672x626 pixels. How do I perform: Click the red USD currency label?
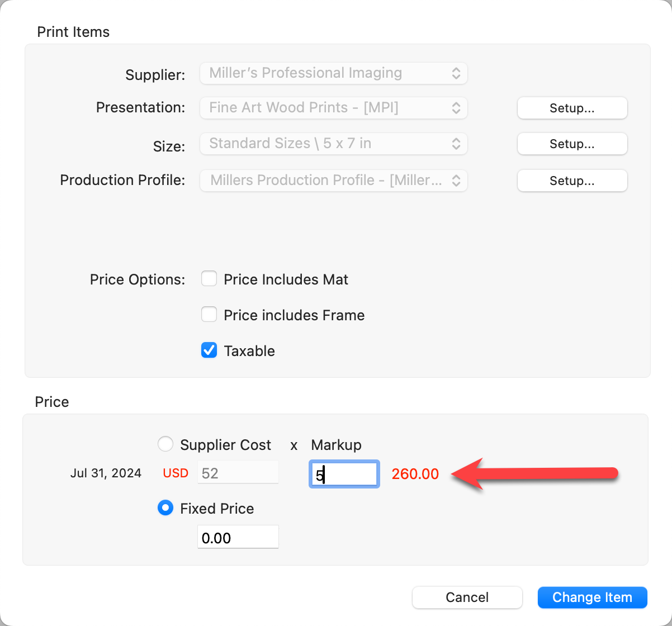point(176,473)
